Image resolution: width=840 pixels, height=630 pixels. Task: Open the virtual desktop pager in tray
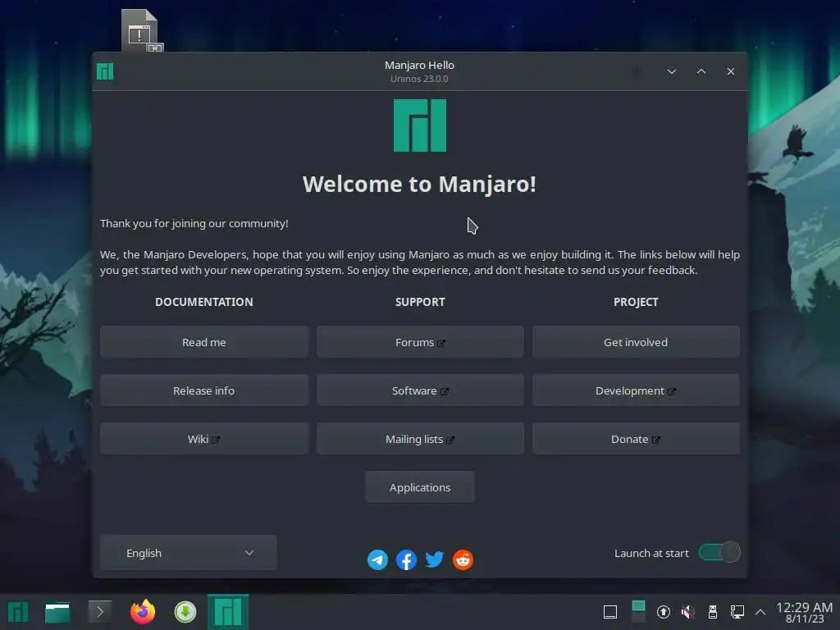coord(638,612)
